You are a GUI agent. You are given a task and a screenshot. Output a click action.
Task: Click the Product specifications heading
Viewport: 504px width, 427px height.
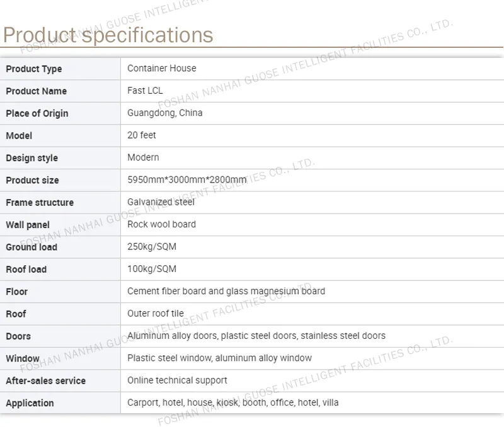108,35
